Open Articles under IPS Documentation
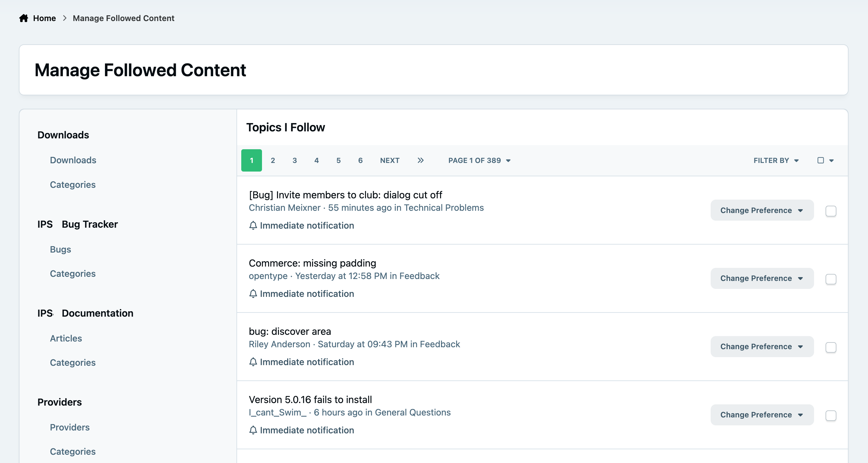This screenshot has width=868, height=463. pyautogui.click(x=66, y=338)
